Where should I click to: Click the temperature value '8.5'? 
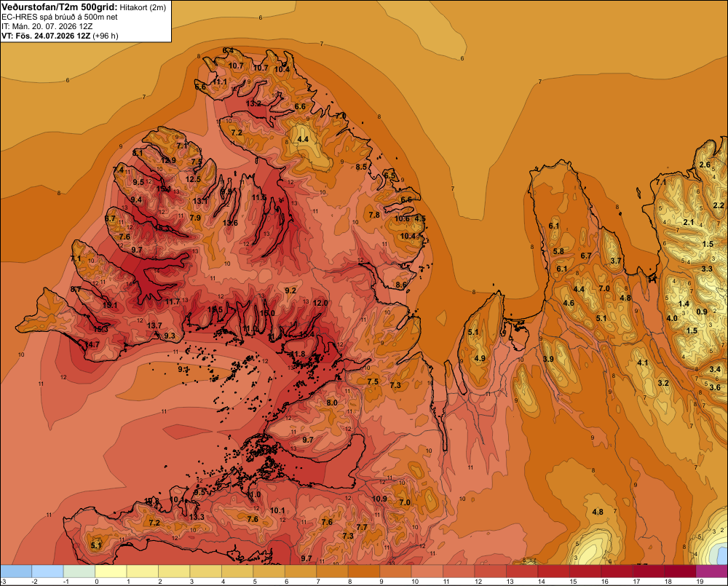(361, 167)
